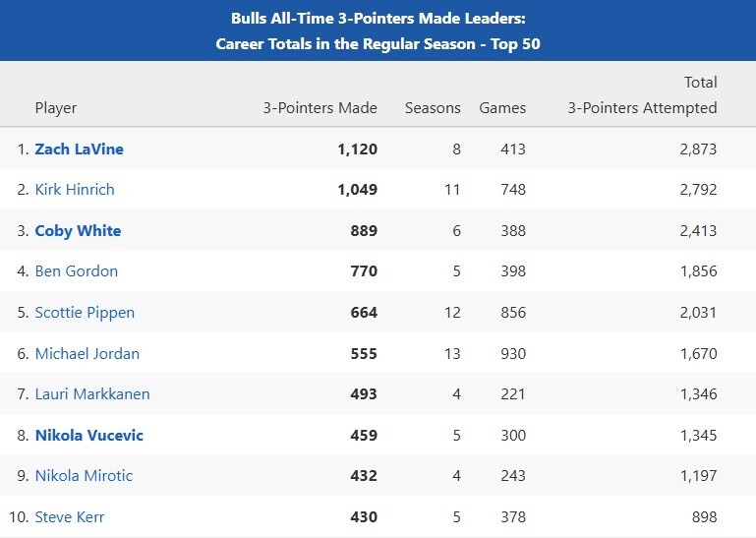Open Nikola Mirotic's player page
756x538 pixels.
tap(84, 476)
